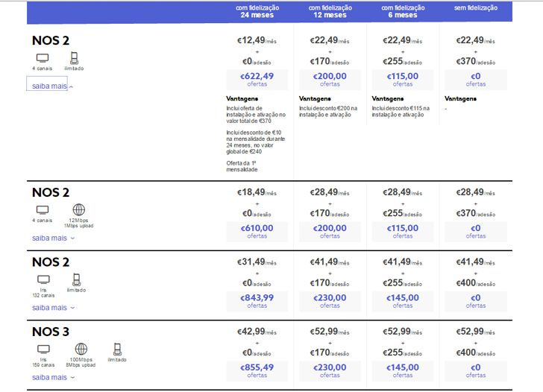This screenshot has height=392, width=543.
Task: Click the €18,49/mês price
Action: click(257, 192)
